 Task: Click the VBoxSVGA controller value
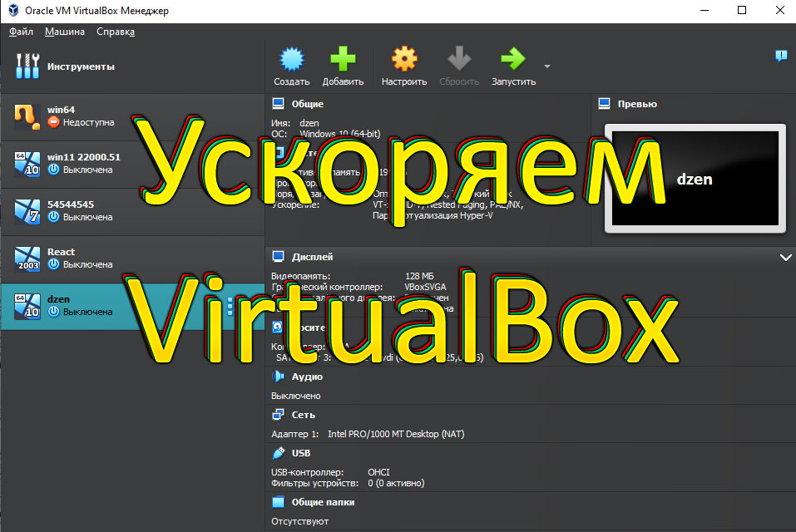pos(425,287)
